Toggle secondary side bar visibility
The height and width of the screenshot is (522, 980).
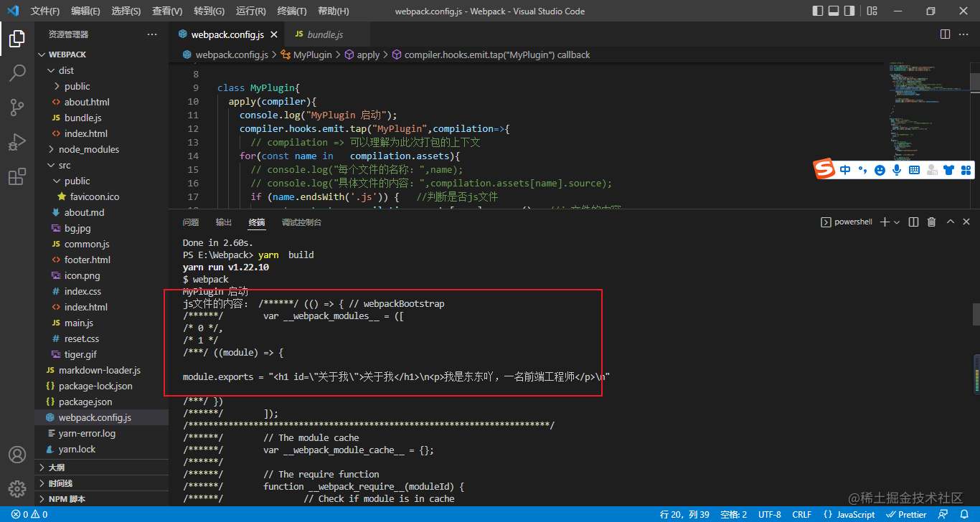tap(849, 11)
